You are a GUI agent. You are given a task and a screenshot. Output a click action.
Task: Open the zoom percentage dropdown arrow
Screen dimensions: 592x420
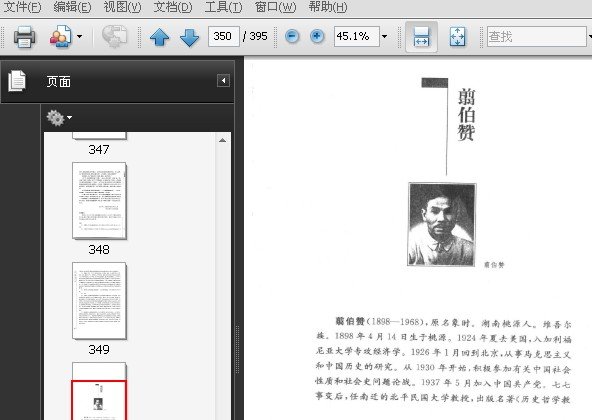point(384,37)
